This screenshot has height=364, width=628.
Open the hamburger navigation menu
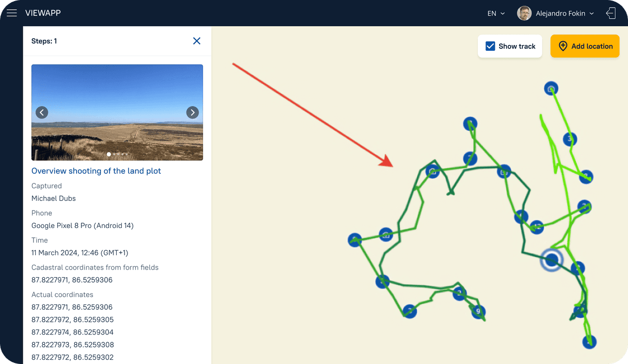(12, 13)
